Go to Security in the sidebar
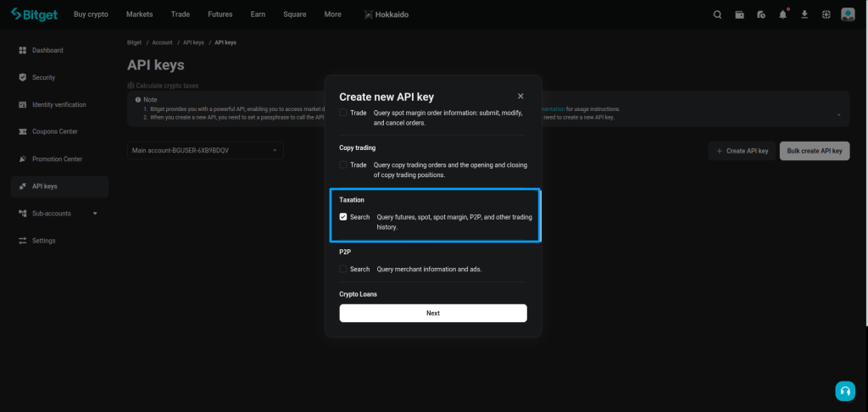Image resolution: width=868 pixels, height=412 pixels. pyautogui.click(x=43, y=78)
